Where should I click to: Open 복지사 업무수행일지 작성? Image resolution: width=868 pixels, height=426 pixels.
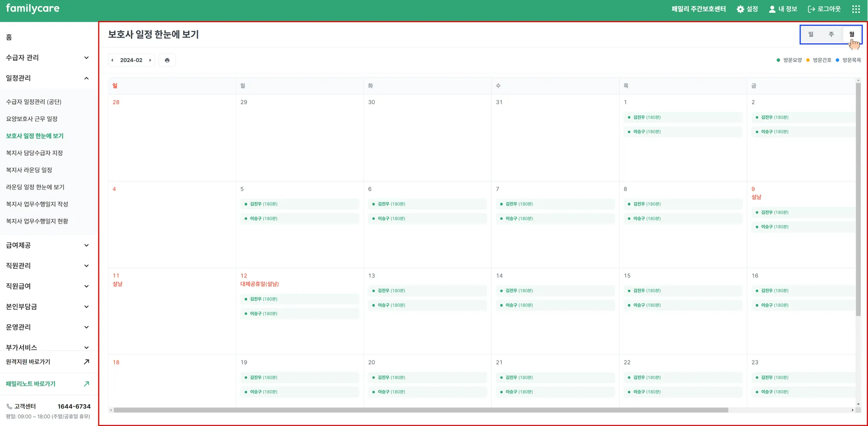tap(37, 204)
